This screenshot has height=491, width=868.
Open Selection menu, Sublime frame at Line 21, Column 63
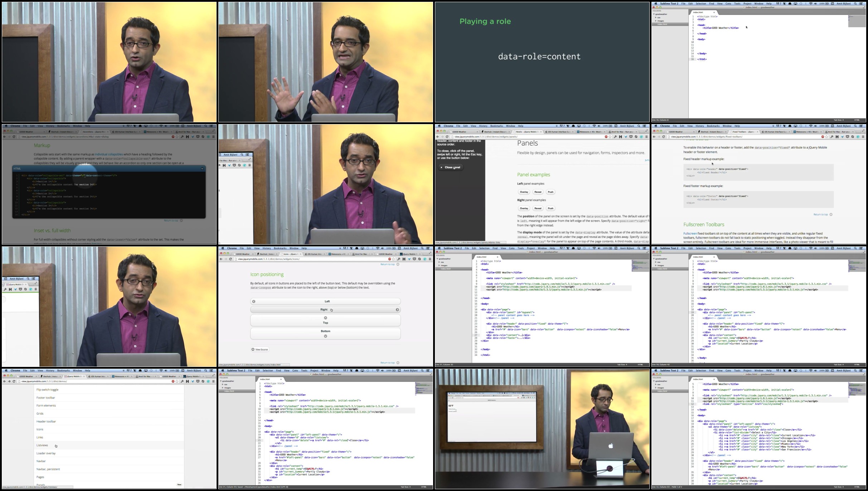click(x=268, y=370)
